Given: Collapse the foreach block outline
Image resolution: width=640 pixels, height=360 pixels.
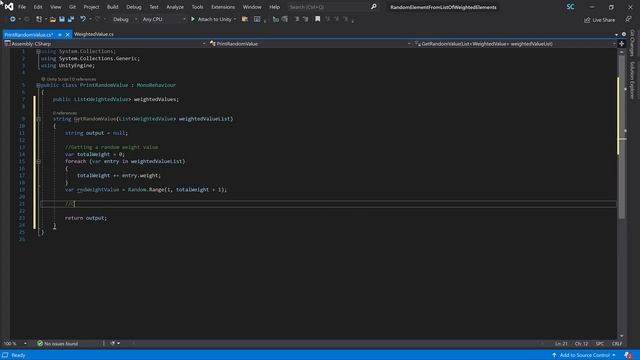Looking at the screenshot, I should (38, 162).
